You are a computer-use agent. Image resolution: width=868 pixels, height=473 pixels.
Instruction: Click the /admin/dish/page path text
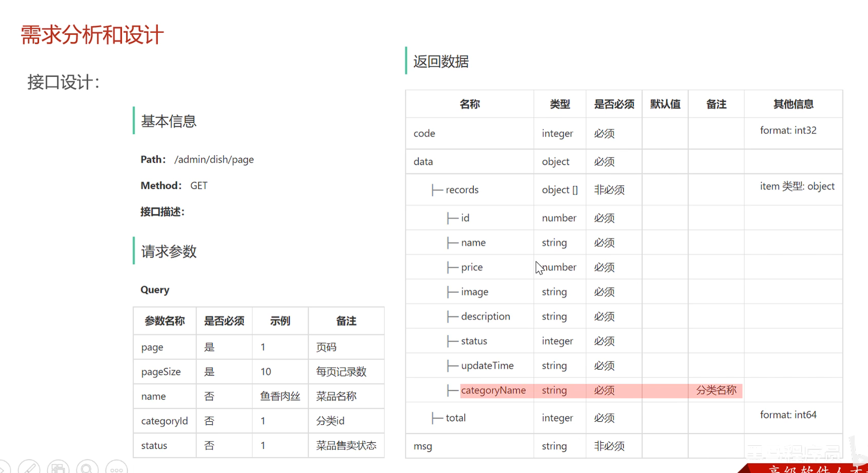pyautogui.click(x=214, y=160)
